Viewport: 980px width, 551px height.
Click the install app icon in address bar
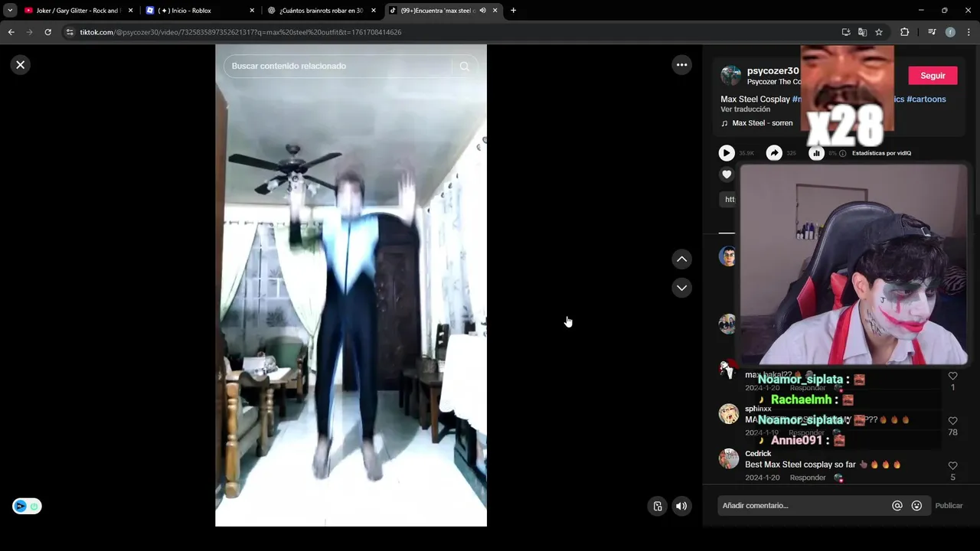pos(846,32)
